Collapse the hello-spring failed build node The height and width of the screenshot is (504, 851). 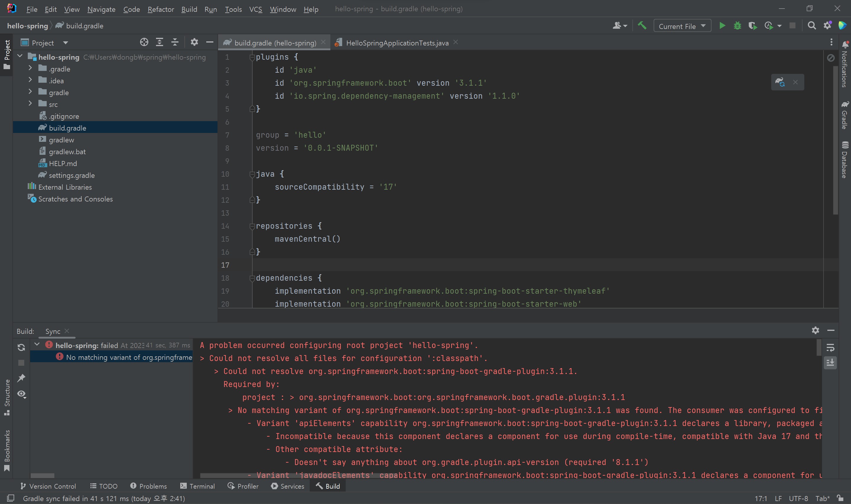click(37, 345)
